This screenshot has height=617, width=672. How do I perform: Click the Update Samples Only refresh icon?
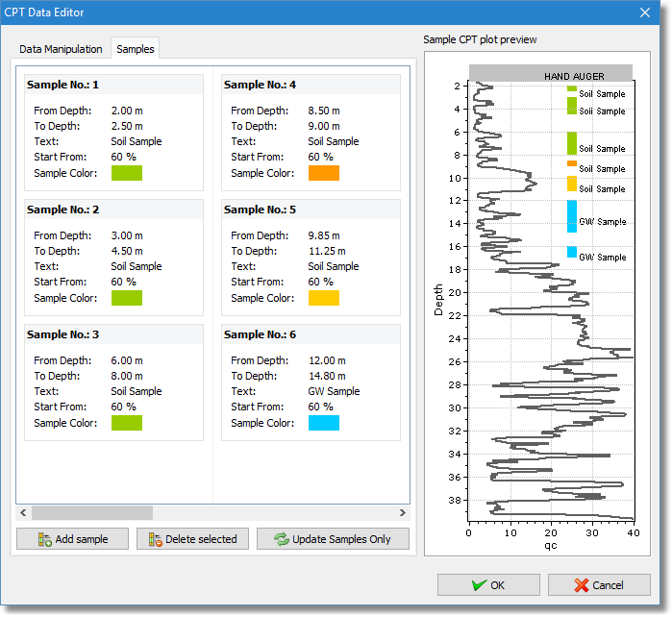(x=281, y=539)
